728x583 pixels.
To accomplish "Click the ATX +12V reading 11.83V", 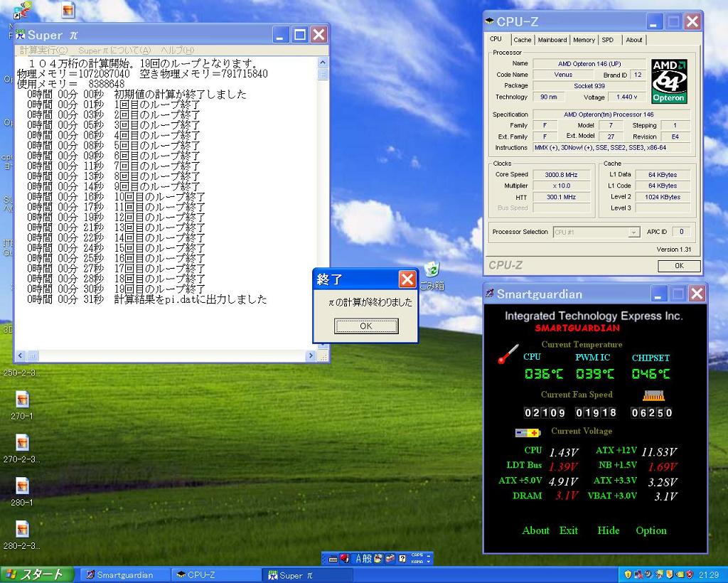I will coord(659,451).
